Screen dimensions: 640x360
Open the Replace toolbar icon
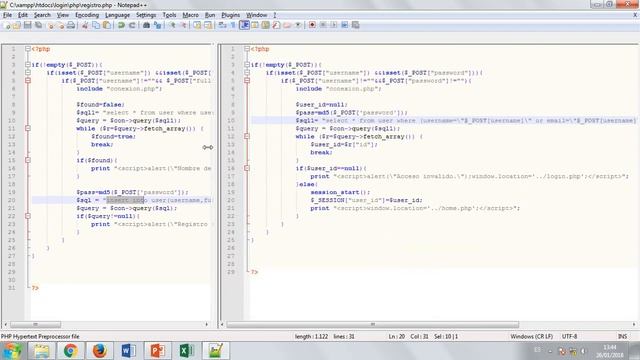click(158, 25)
